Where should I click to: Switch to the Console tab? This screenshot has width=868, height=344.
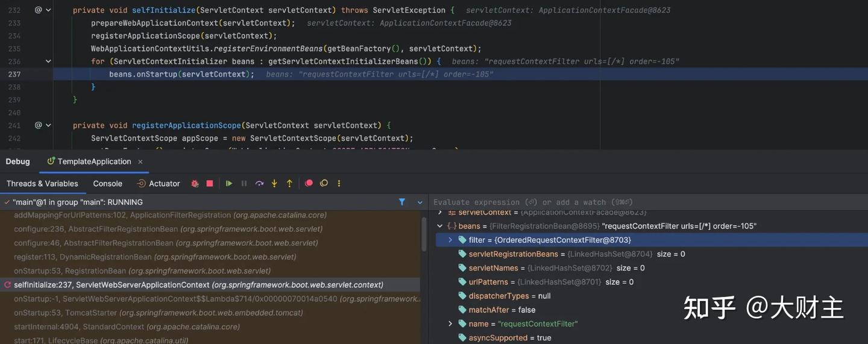pos(107,184)
